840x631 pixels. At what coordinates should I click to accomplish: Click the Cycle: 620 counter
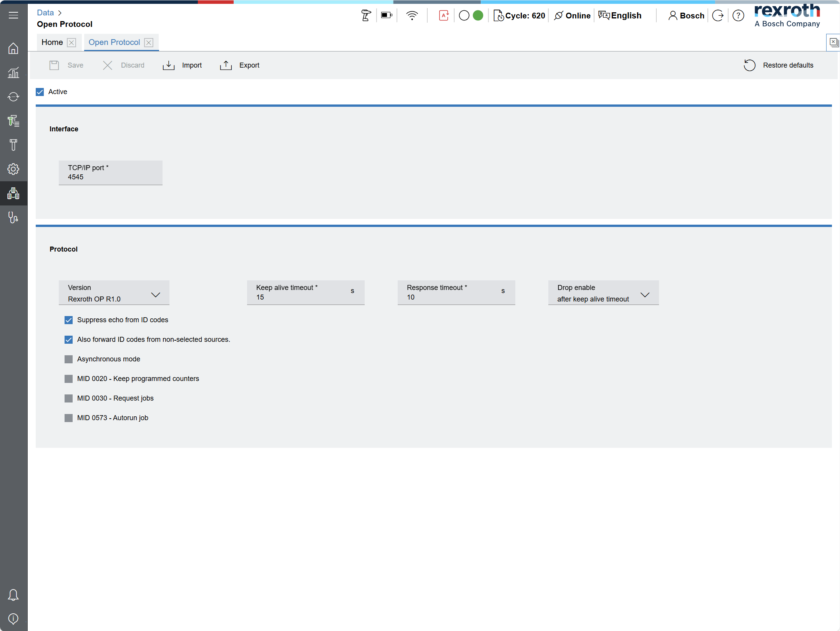tap(519, 16)
